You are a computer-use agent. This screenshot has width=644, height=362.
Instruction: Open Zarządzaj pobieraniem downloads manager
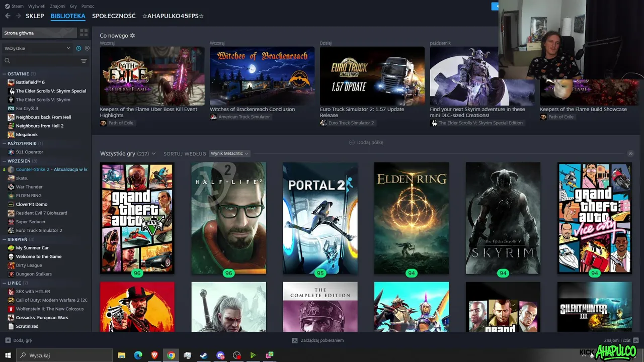click(318, 340)
